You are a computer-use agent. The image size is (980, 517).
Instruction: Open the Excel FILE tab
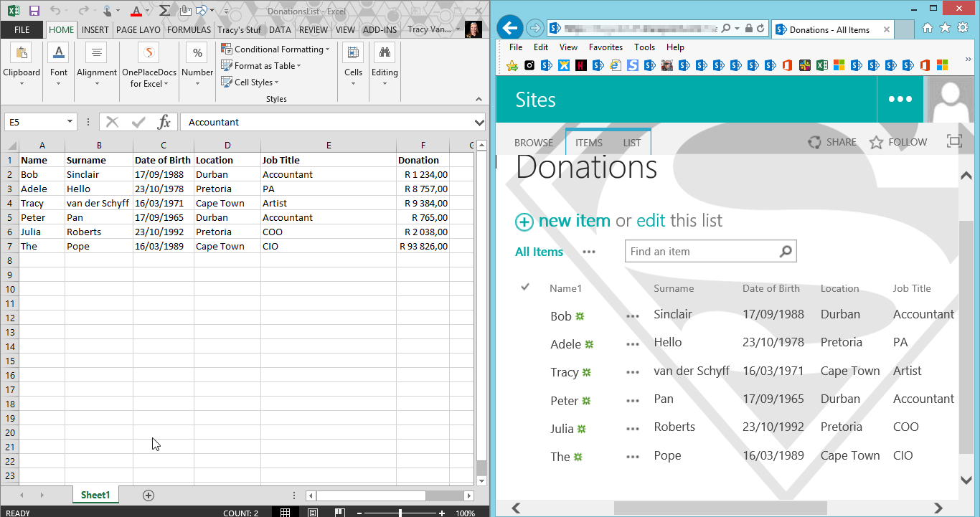pyautogui.click(x=22, y=30)
